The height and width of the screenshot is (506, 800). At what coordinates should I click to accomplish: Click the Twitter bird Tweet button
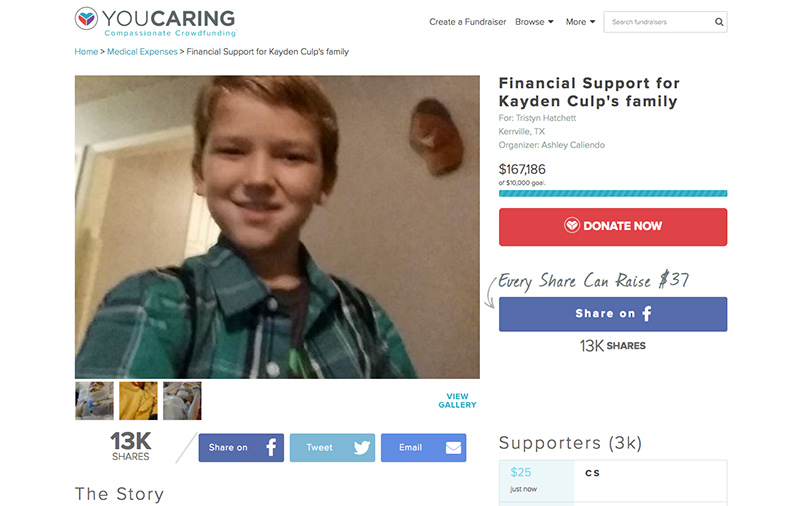pyautogui.click(x=332, y=448)
